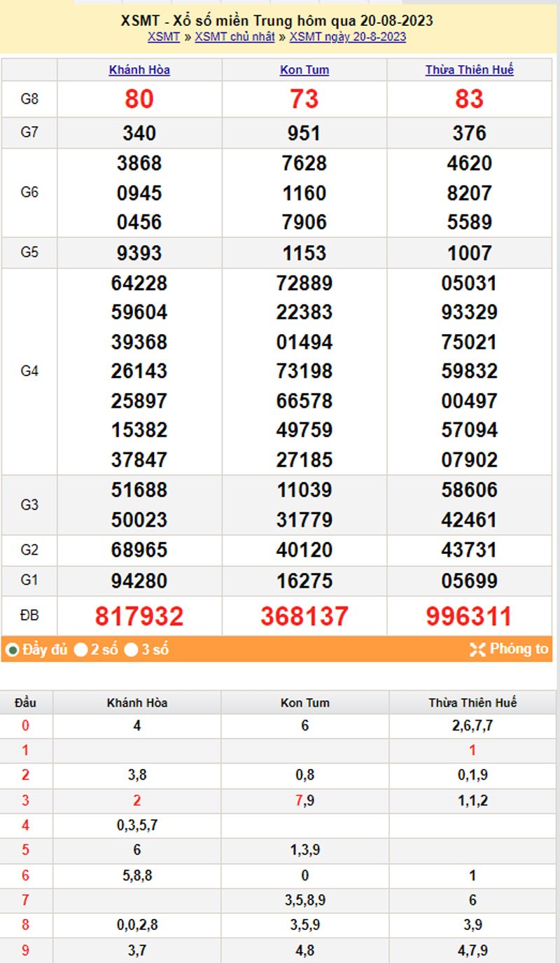The image size is (560, 963).
Task: Click Kon Tum province link in results header
Action: [304, 70]
